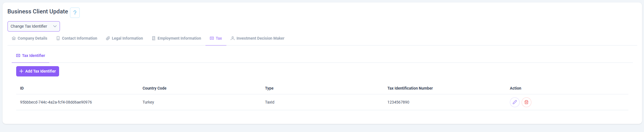Click the Tax Identification Number column header
Screen dimensions: 644x132
[x=410, y=88]
